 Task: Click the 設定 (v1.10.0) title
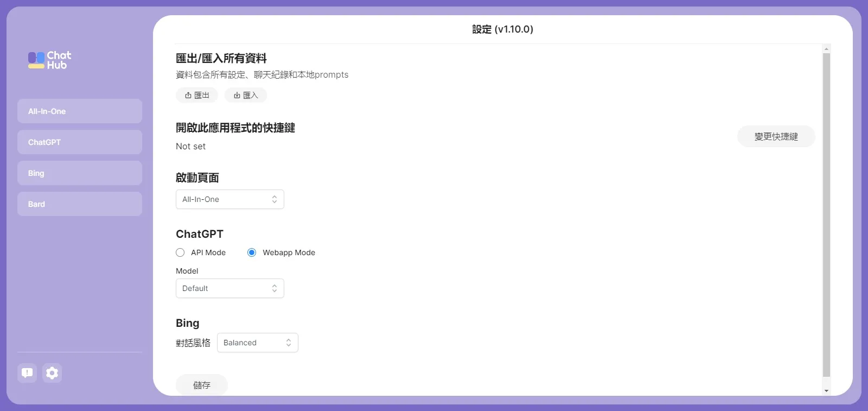(x=503, y=29)
